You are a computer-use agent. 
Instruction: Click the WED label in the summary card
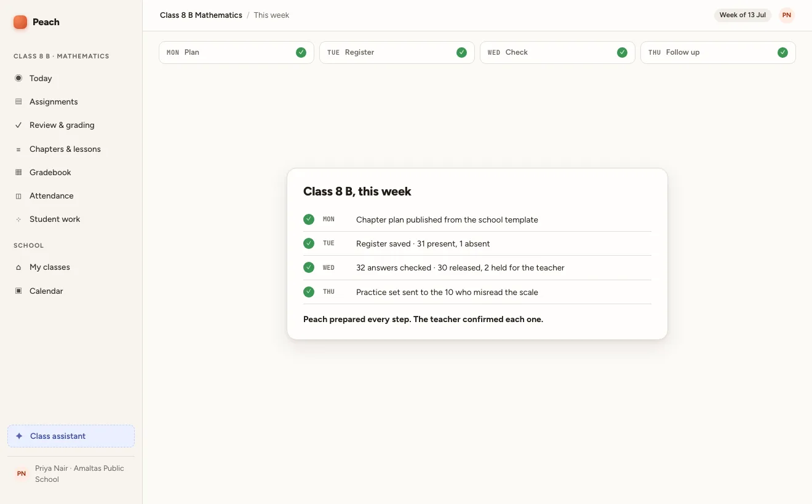coord(328,267)
